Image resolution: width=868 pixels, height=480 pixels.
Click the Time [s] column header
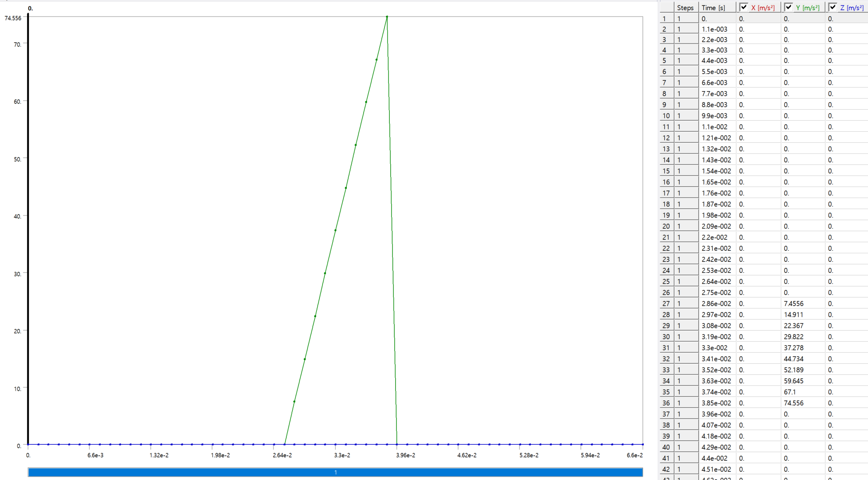[x=713, y=8]
